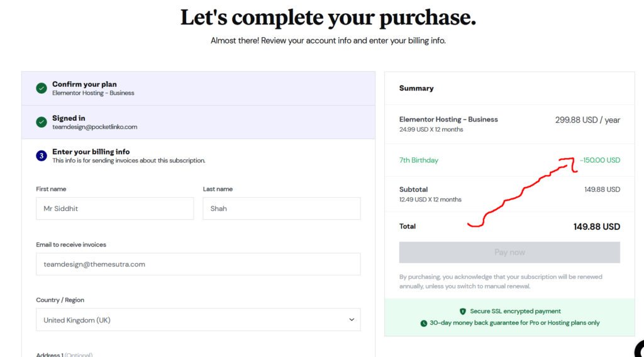644x357 pixels.
Task: Click the Email to receive invoices field
Action: (x=198, y=264)
